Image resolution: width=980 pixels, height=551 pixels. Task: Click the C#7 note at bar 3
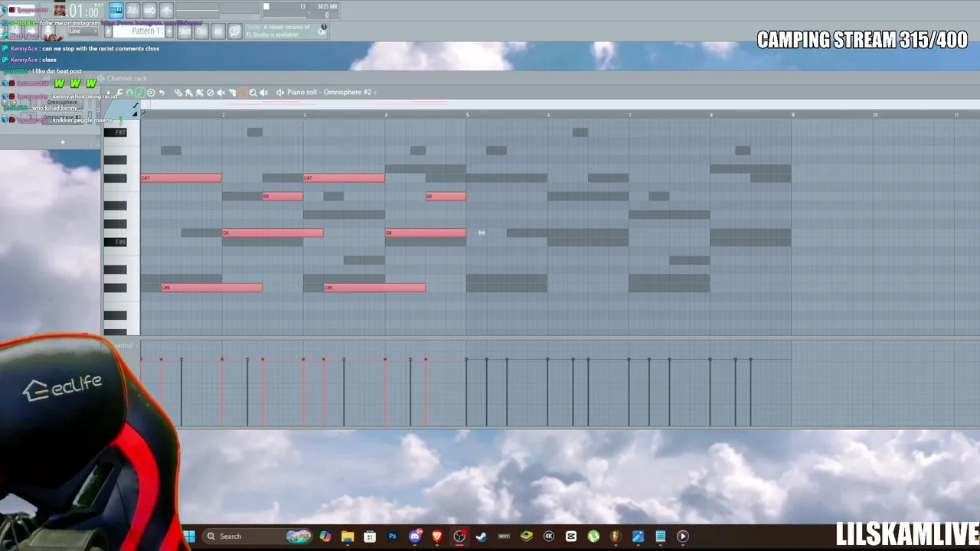click(344, 178)
